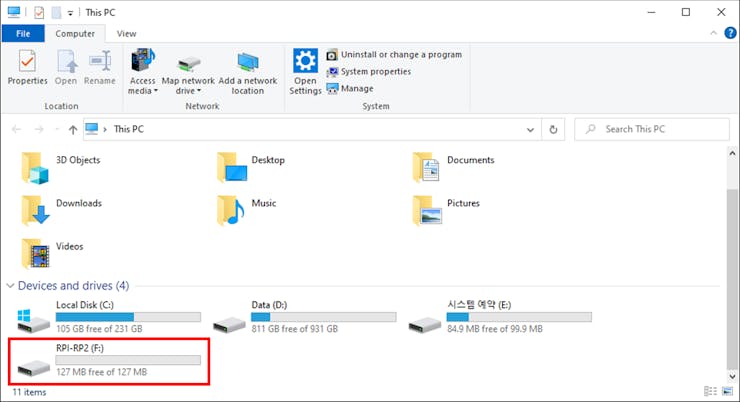Click the Rename ribbon icon
The image size is (740, 402).
click(x=100, y=67)
